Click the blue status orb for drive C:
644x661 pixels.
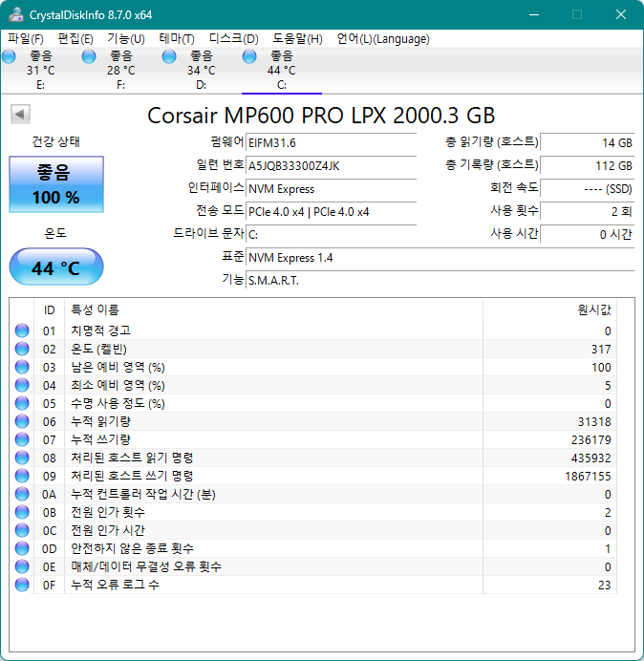pos(249,56)
